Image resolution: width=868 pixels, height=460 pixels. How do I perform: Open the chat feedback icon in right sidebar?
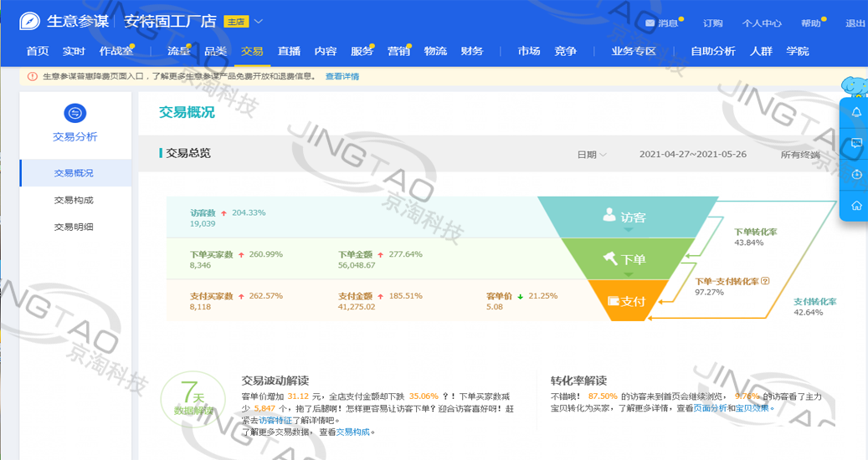tap(856, 144)
